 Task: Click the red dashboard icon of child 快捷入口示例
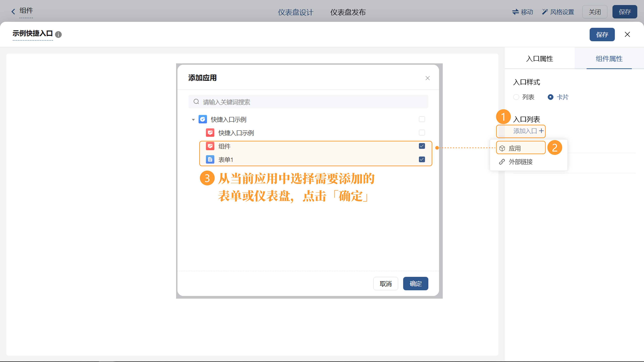(x=210, y=133)
